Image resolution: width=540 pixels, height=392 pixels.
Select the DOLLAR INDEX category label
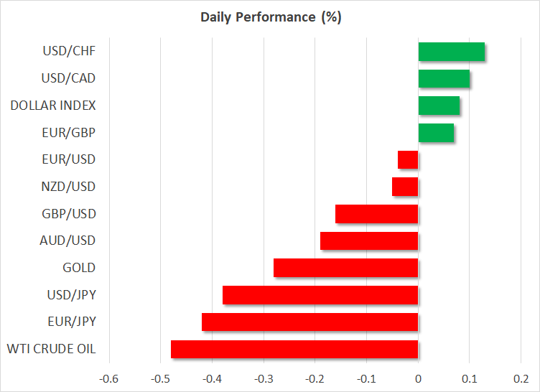[53, 106]
